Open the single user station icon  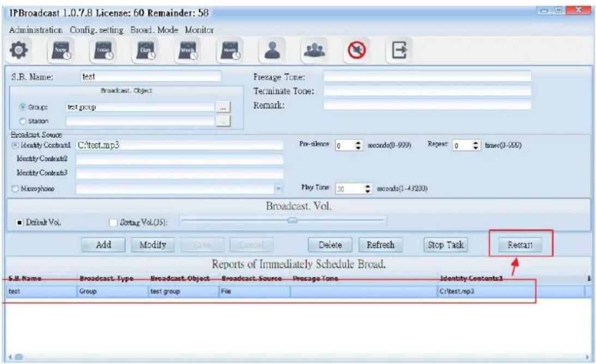click(x=272, y=50)
